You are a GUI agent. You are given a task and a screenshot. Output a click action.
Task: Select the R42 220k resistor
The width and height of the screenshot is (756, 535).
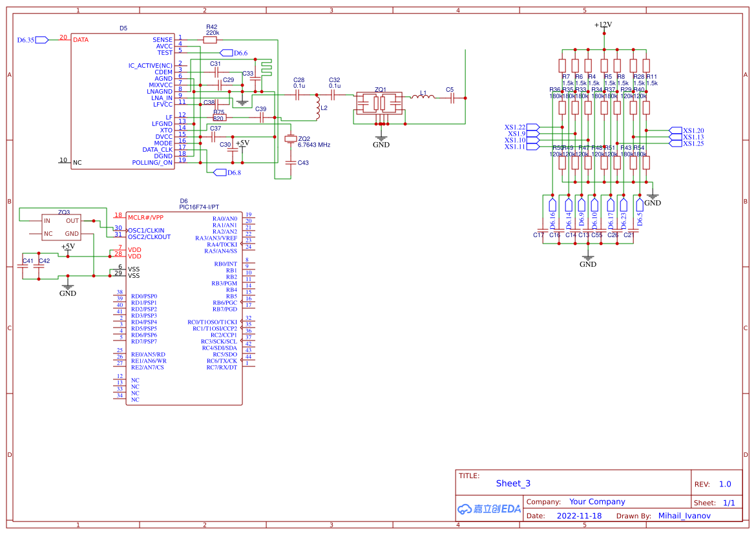click(209, 40)
